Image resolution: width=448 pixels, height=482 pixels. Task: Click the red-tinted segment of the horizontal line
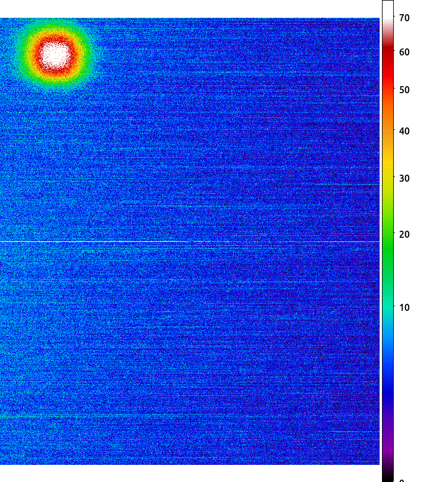click(x=276, y=242)
